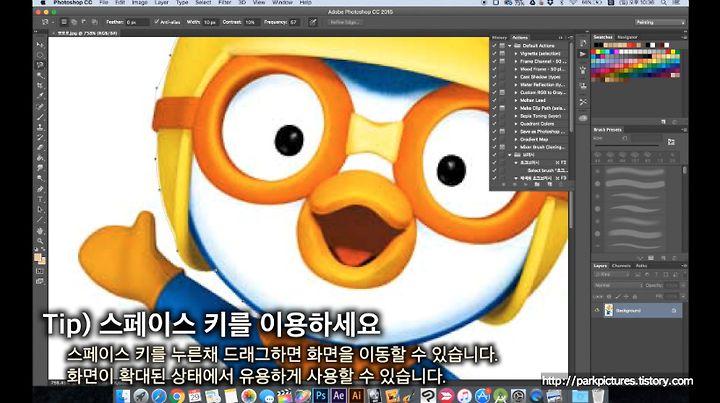Expand the Water Reflection action

coord(516,84)
